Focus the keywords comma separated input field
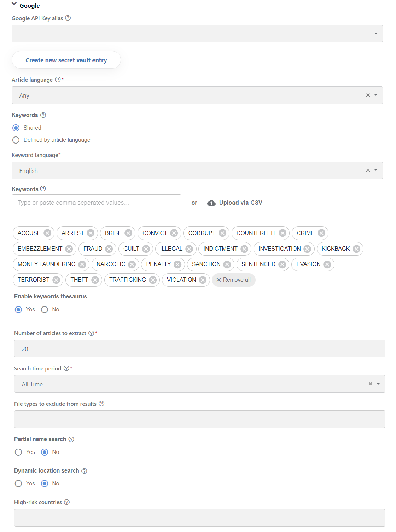The height and width of the screenshot is (532, 396). [x=97, y=203]
